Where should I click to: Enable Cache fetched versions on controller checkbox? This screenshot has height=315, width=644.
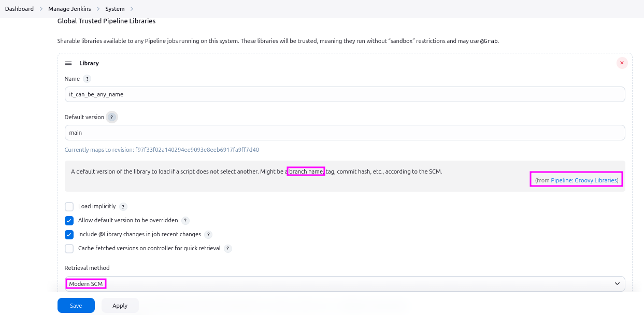click(x=69, y=249)
